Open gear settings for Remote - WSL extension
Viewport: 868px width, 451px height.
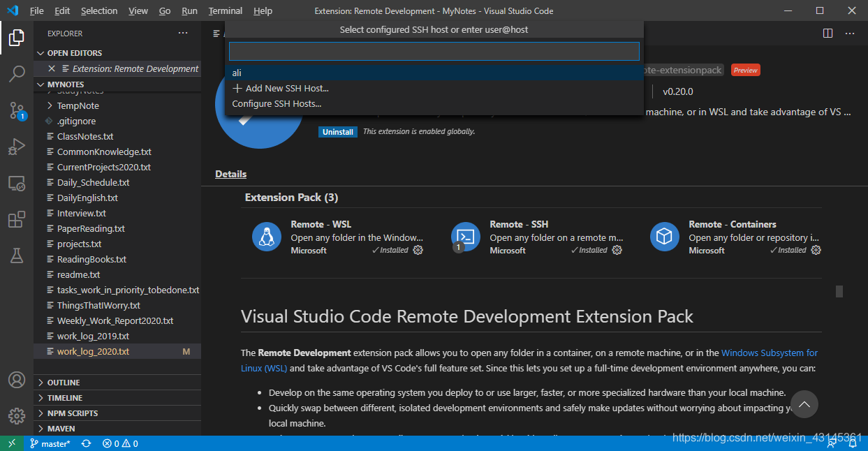(x=418, y=250)
